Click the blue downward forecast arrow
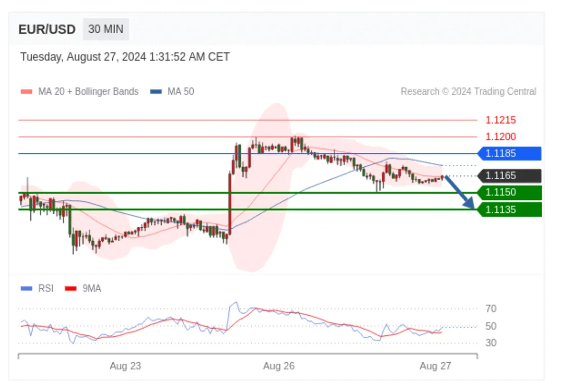564x392 pixels. [x=460, y=192]
